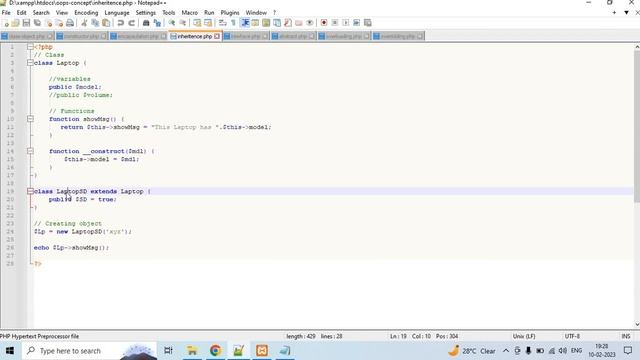The height and width of the screenshot is (360, 640).
Task: Click the scrollbar down arrow
Action: (637, 324)
